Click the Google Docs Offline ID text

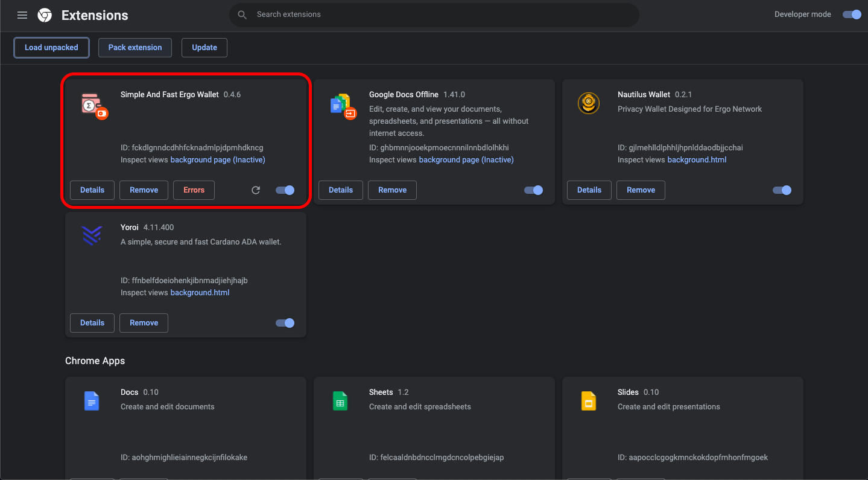pos(439,148)
